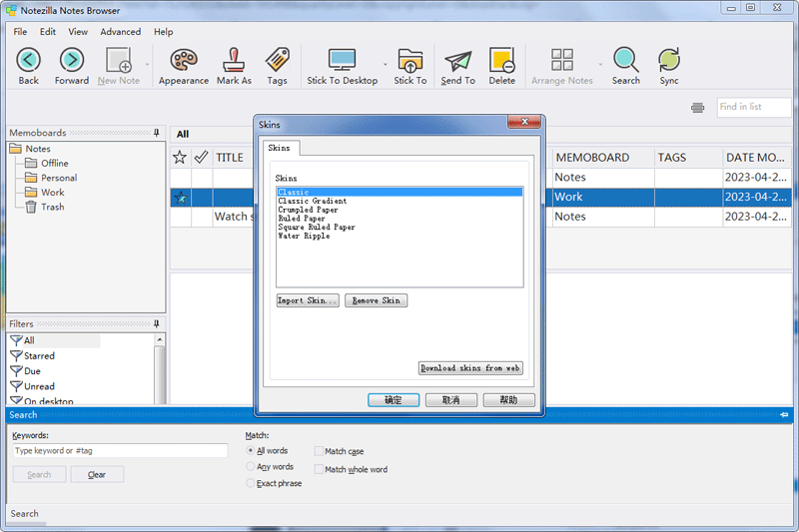Toggle star on the selected Work note row
Viewport: 799px width, 532px height.
[x=181, y=198]
